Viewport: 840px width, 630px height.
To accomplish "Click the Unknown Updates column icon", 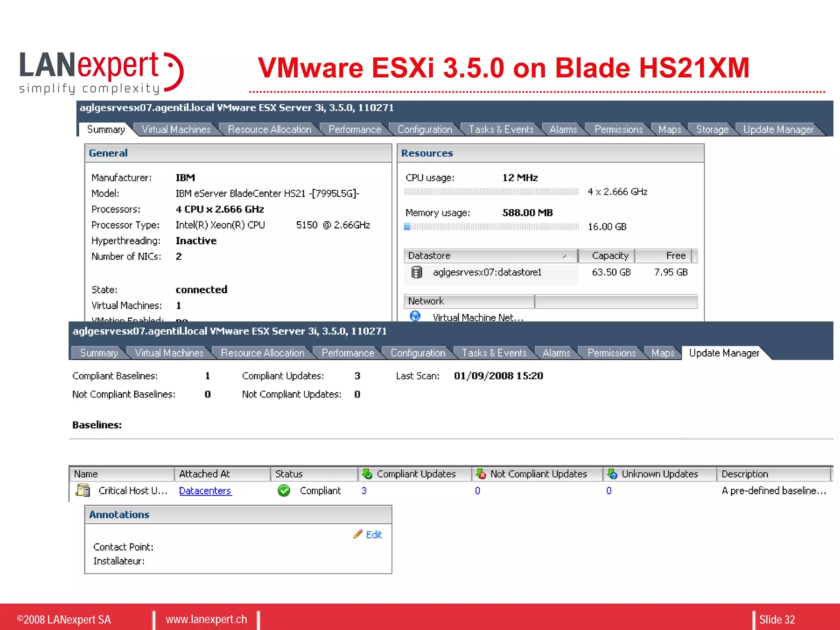I will 612,474.
